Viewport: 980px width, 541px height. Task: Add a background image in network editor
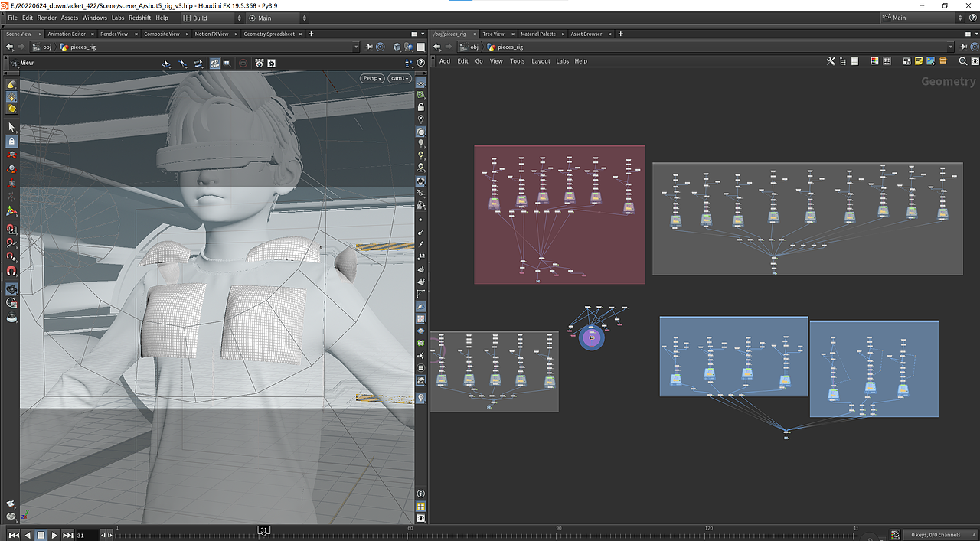pyautogui.click(x=930, y=61)
